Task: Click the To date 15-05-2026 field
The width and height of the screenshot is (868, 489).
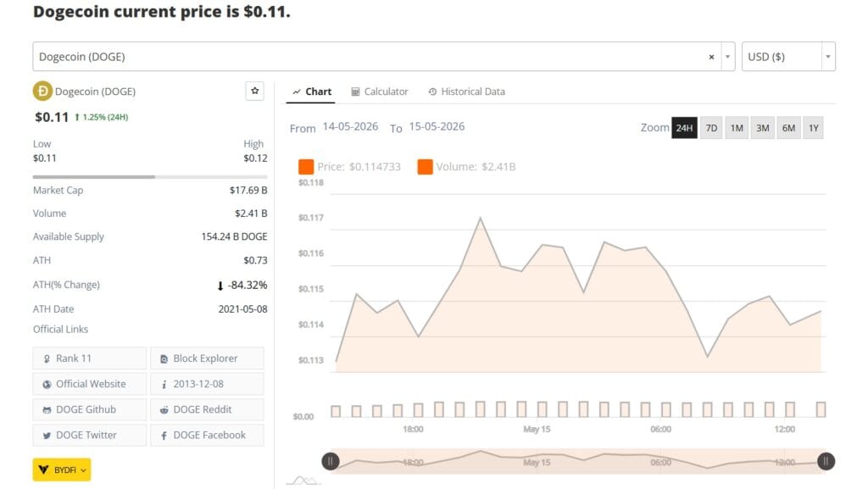Action: tap(437, 126)
